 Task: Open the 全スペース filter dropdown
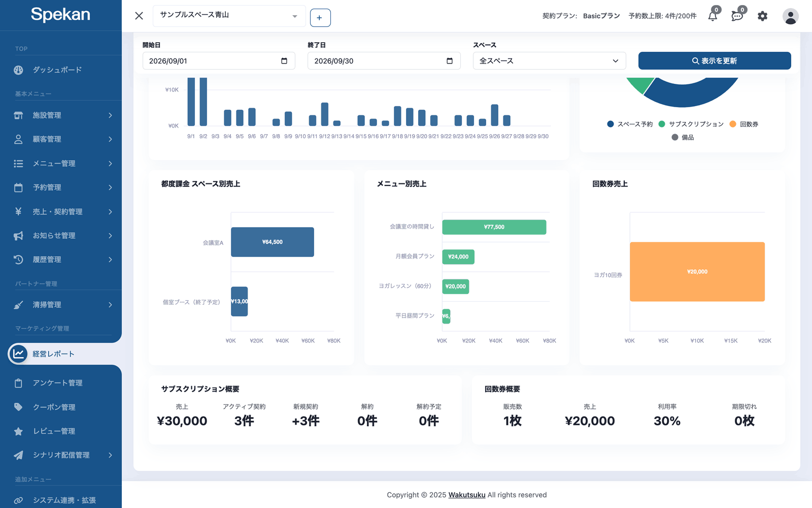(549, 61)
